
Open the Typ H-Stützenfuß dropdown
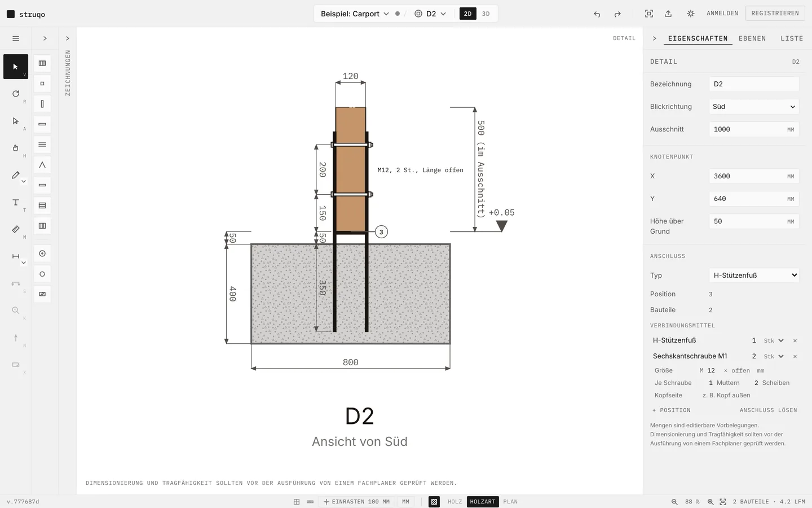pyautogui.click(x=754, y=275)
